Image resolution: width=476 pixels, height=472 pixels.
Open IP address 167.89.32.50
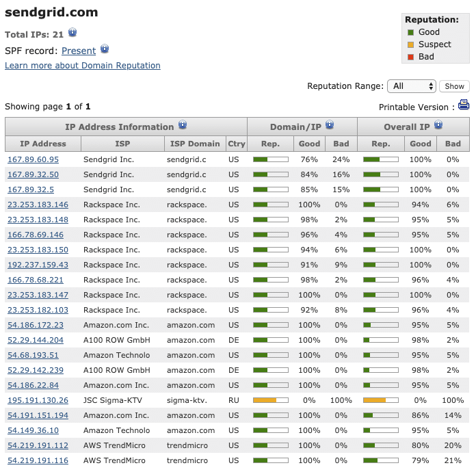(33, 174)
